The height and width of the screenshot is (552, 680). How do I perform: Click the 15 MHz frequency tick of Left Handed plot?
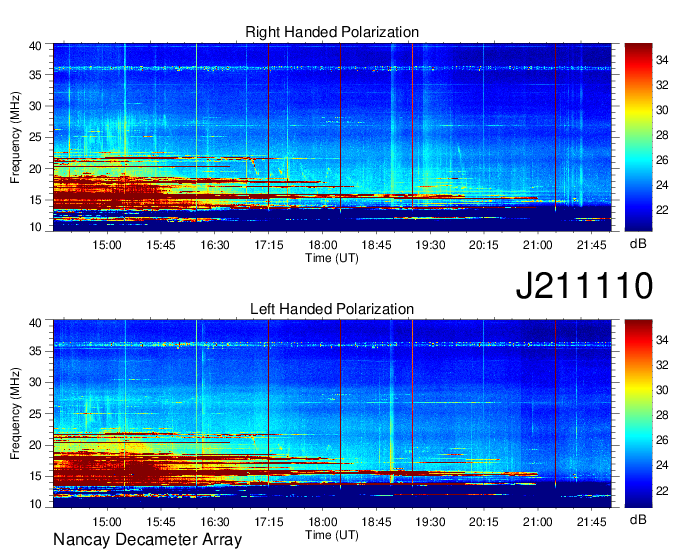(36, 477)
